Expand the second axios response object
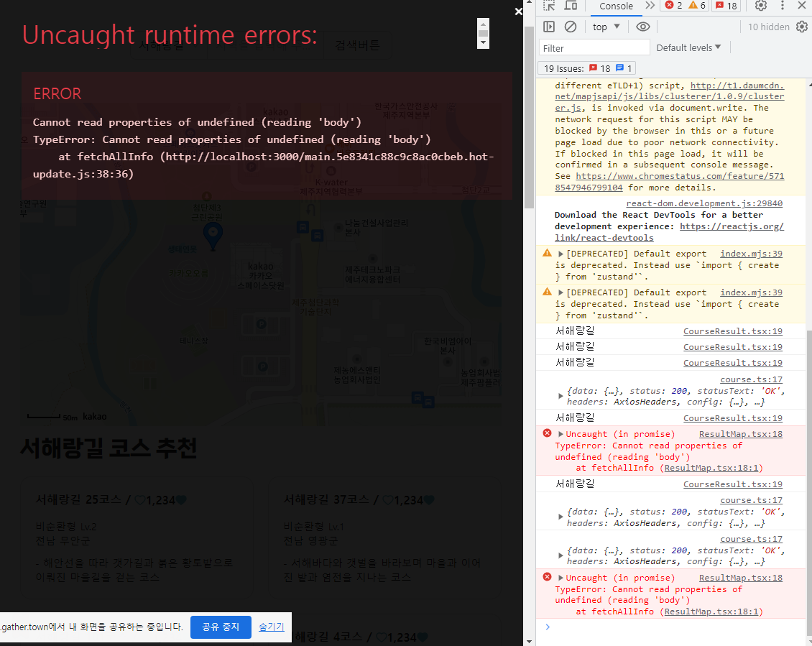Viewport: 812px width, 646px height. (x=560, y=517)
